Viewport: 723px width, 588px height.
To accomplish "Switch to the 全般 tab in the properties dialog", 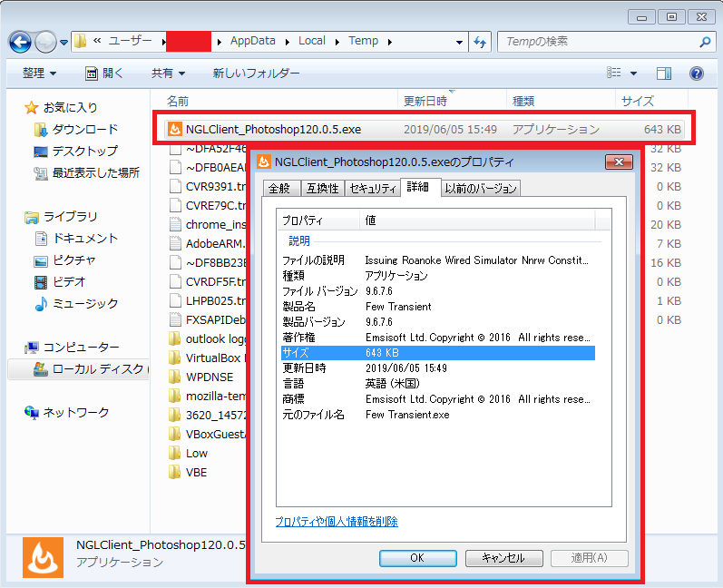I will tap(282, 188).
